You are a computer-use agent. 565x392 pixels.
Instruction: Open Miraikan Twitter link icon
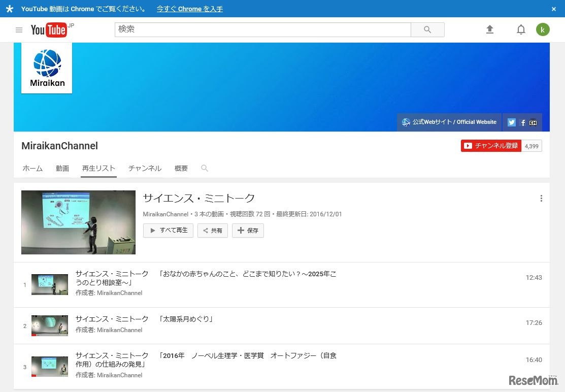point(512,122)
